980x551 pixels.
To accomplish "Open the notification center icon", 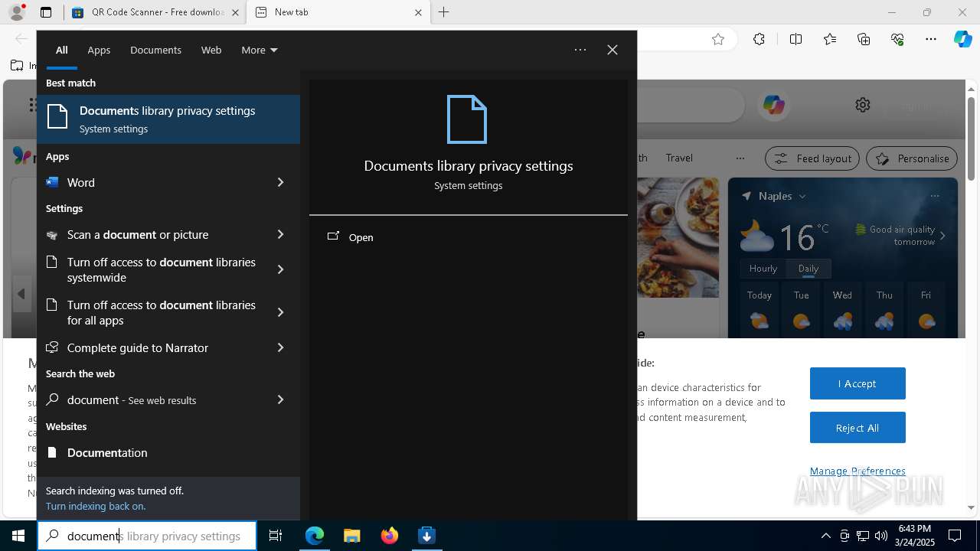I will click(x=955, y=536).
